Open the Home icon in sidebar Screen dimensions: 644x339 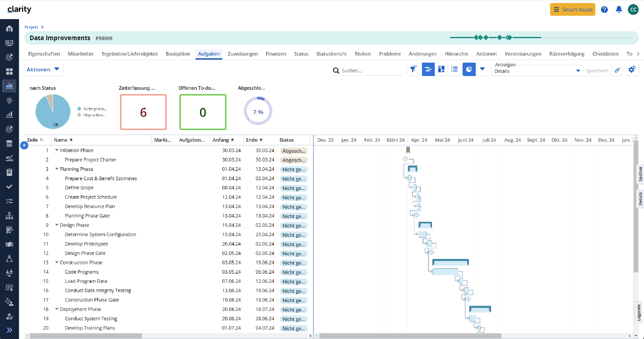[x=9, y=28]
